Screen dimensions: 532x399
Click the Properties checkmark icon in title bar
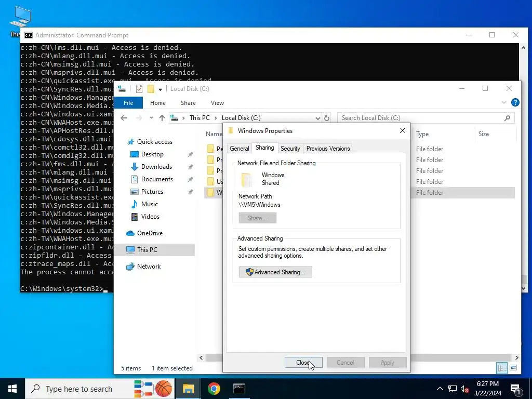139,89
